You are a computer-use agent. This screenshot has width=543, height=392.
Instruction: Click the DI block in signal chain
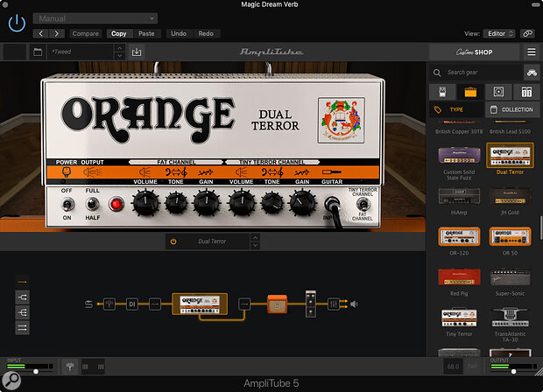[132, 304]
